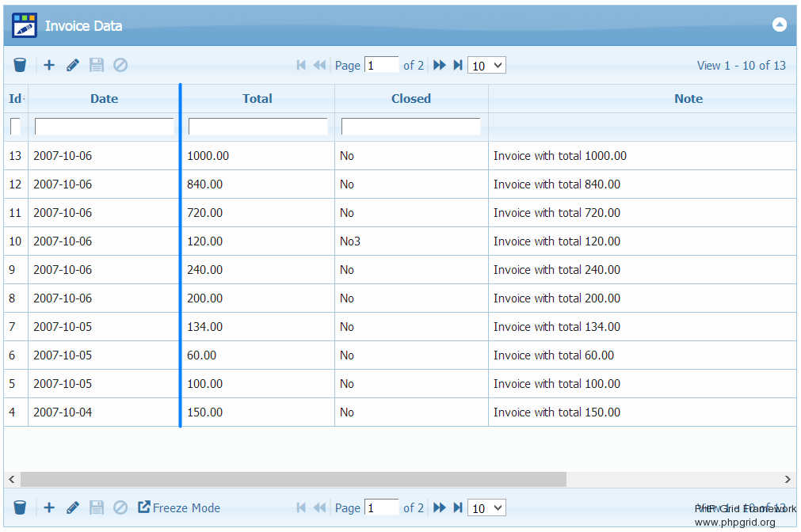Click the bottom toolbar trash icon
This screenshot has height=532, width=801.
20,507
